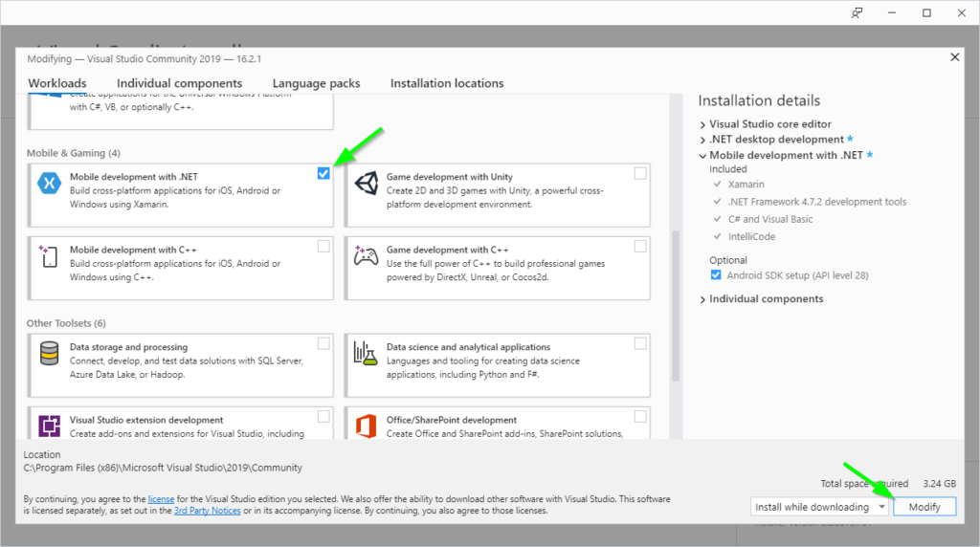
Task: Click the install location path text
Action: pos(163,468)
